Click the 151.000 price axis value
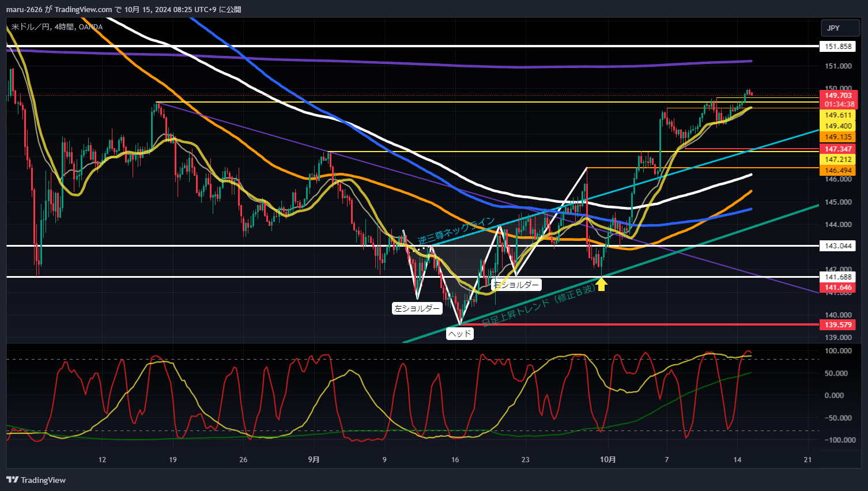868x491 pixels. click(x=838, y=66)
